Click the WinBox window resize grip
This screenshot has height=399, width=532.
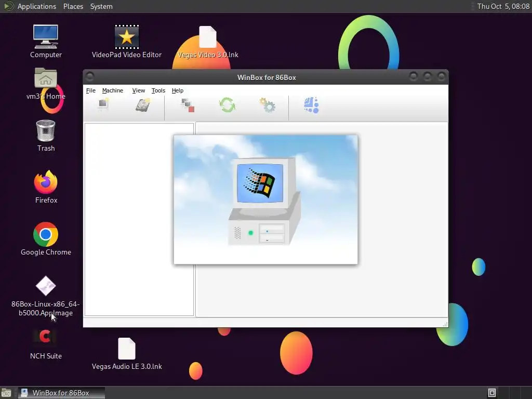[x=445, y=324]
